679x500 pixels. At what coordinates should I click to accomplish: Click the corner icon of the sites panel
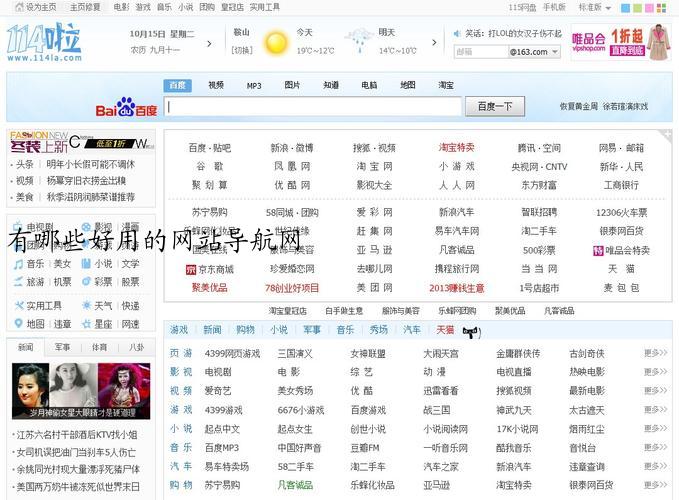tap(667, 135)
